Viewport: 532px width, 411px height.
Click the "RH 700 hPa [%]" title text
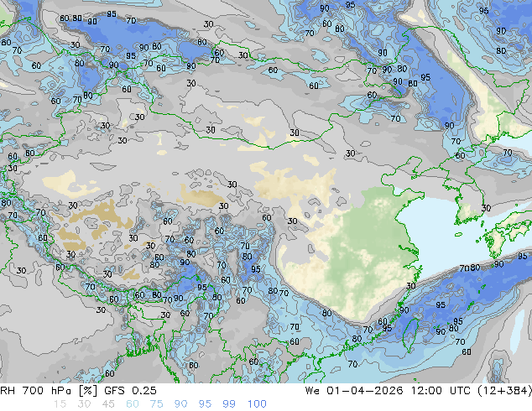(49, 391)
